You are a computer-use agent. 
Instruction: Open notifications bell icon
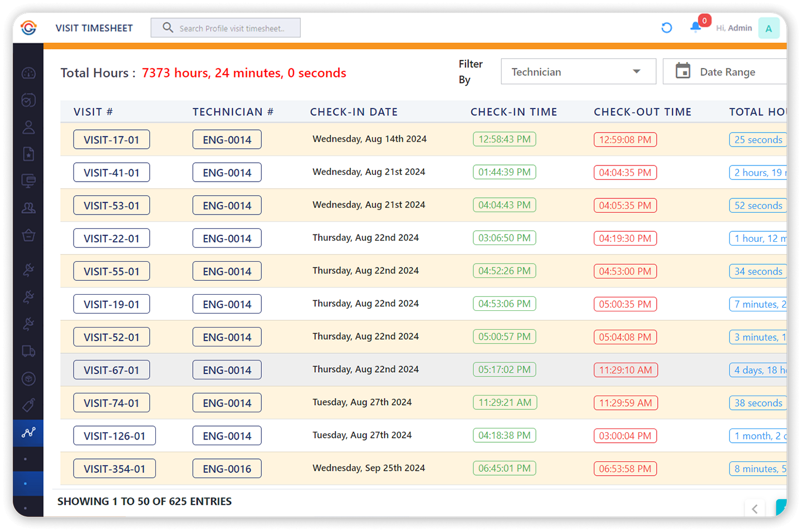coord(696,27)
